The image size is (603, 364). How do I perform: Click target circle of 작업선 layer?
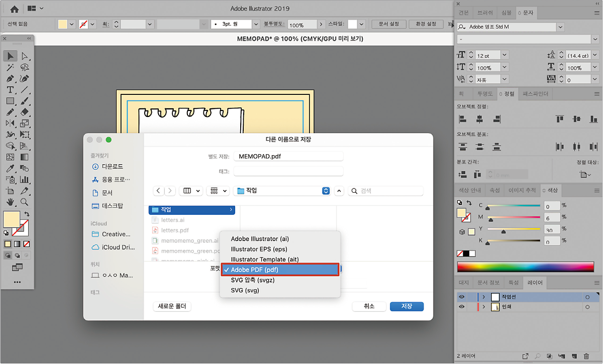[x=587, y=297]
